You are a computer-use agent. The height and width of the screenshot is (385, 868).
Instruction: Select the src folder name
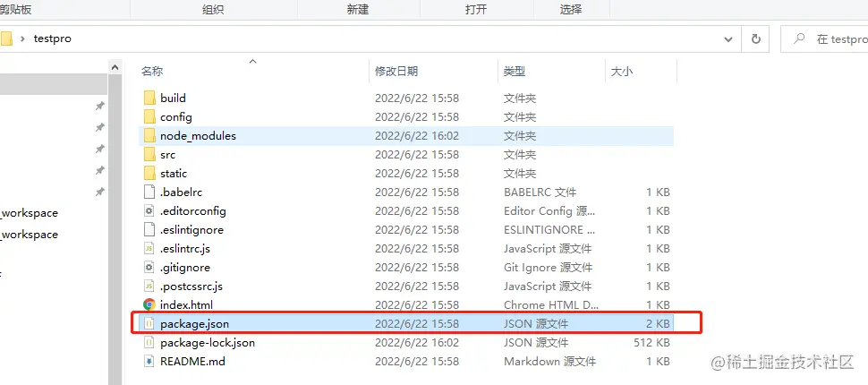coord(167,155)
